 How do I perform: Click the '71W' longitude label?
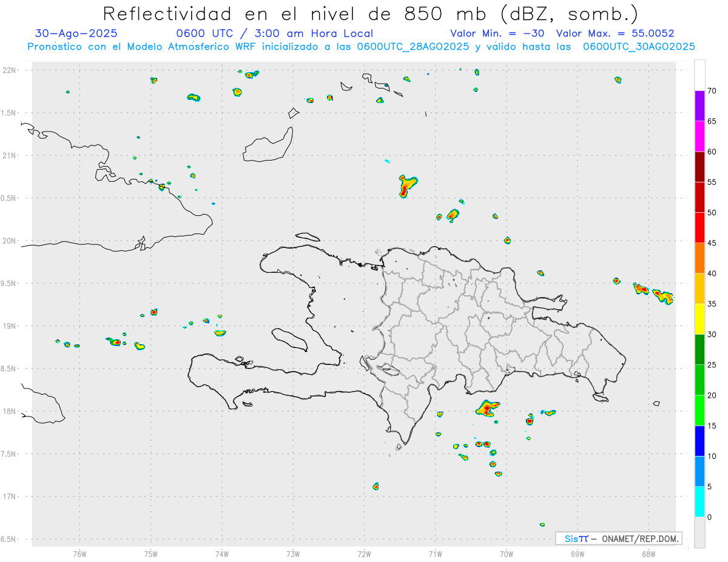click(436, 554)
